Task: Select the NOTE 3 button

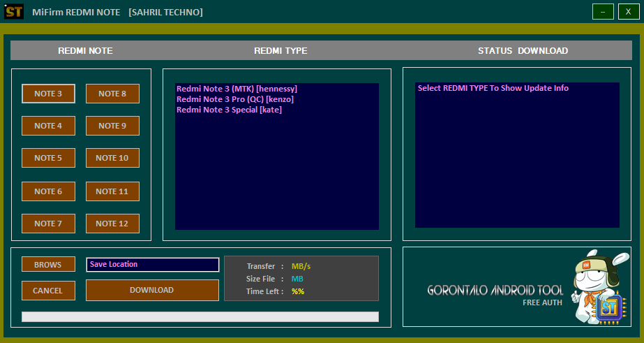Action: coord(48,94)
